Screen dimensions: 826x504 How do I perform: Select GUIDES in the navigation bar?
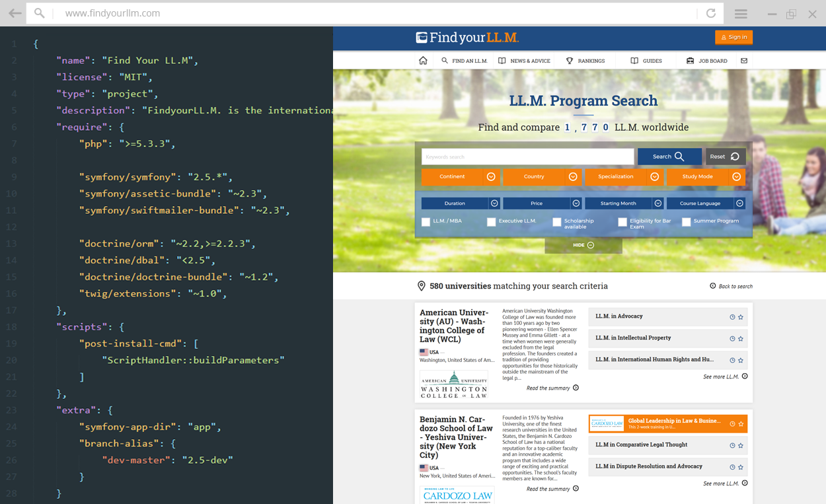pos(646,61)
